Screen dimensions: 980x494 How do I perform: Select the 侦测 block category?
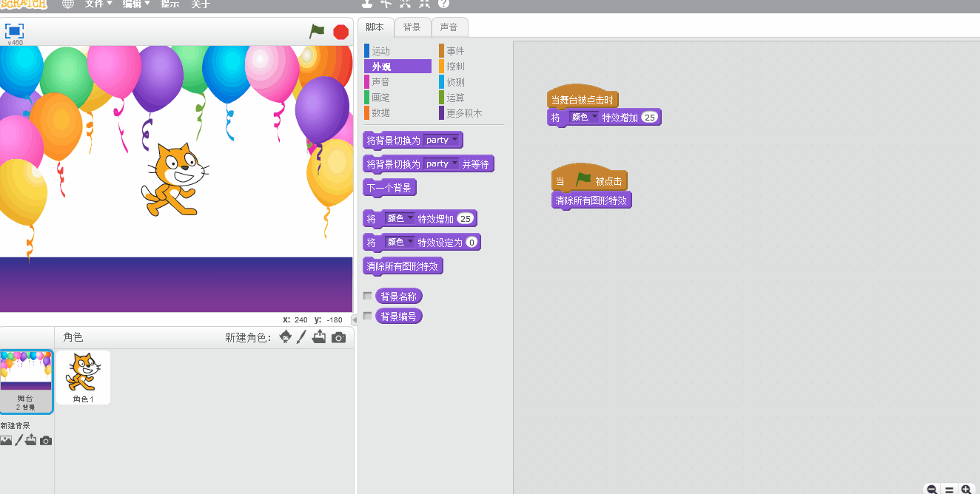(x=471, y=82)
